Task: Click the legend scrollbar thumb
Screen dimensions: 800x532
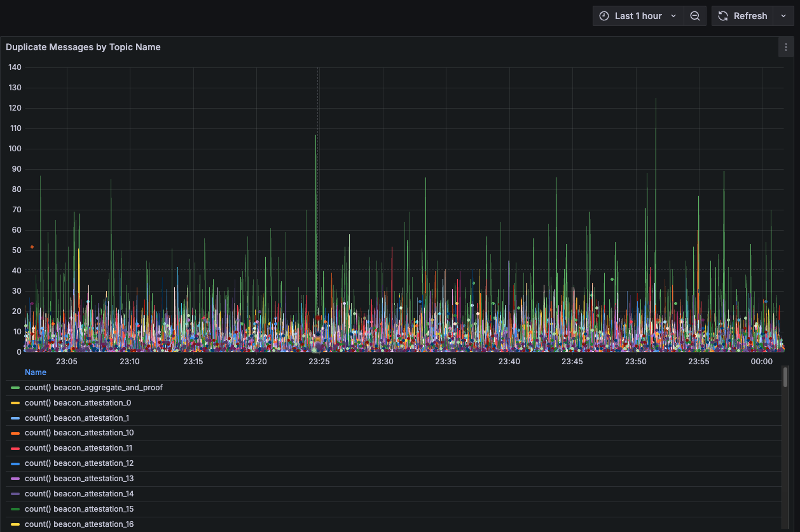Action: tap(785, 377)
